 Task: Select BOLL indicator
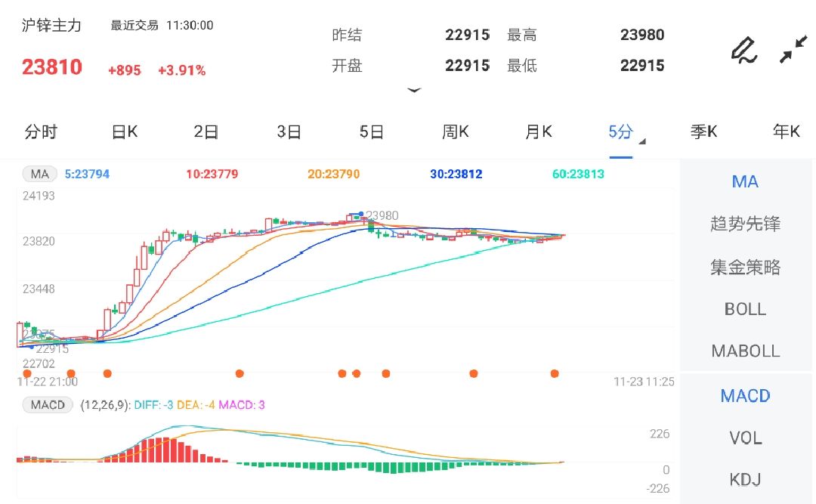[x=745, y=309]
